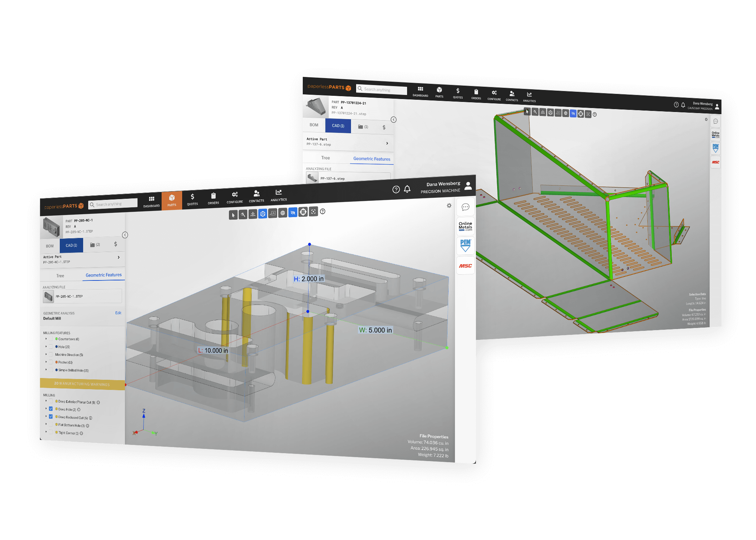Uncheck the Deep Hole (2) checkbox

point(51,409)
